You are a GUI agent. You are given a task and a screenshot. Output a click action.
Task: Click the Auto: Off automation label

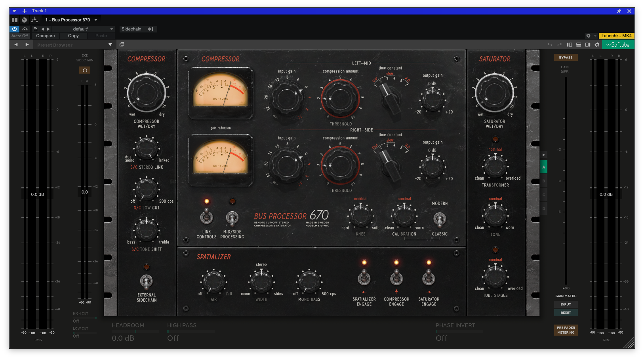coord(20,36)
